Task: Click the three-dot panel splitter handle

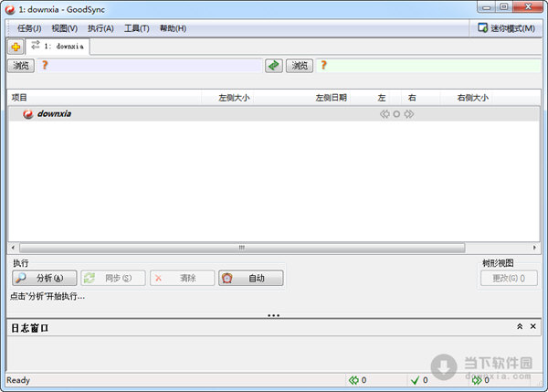Action: (x=273, y=315)
